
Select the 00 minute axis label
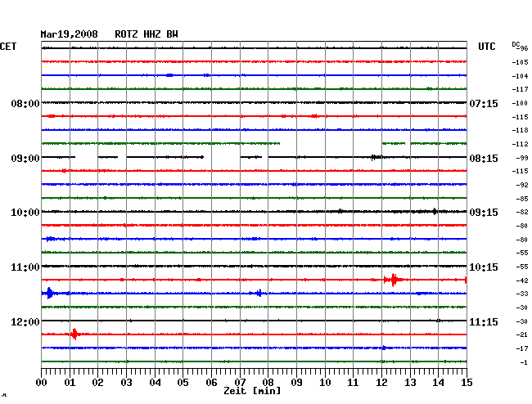point(42,383)
